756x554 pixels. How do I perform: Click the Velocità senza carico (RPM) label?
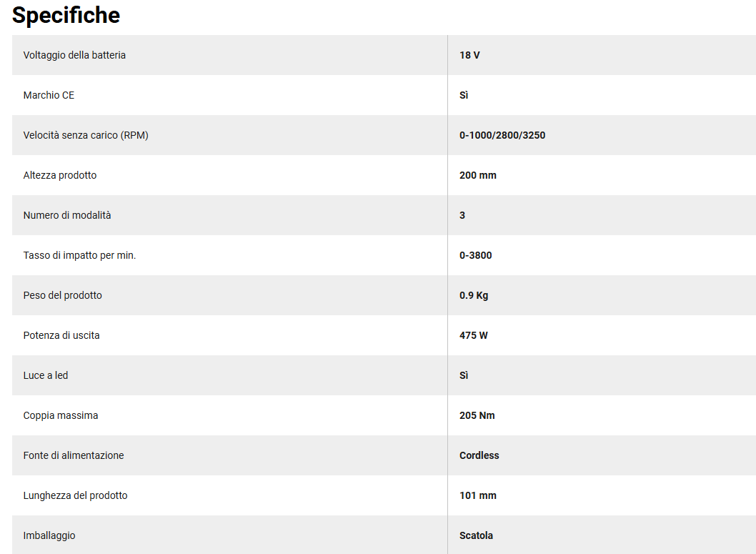tap(86, 135)
